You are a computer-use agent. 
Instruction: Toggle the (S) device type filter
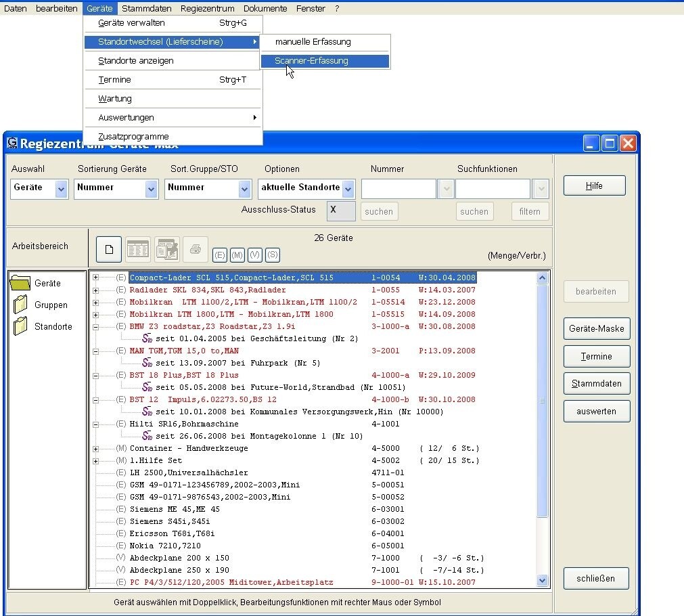(273, 255)
